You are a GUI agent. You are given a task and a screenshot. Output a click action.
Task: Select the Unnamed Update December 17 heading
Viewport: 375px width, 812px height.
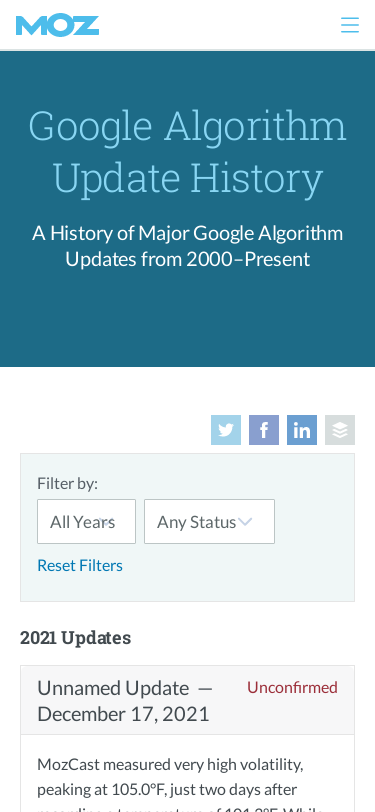125,701
